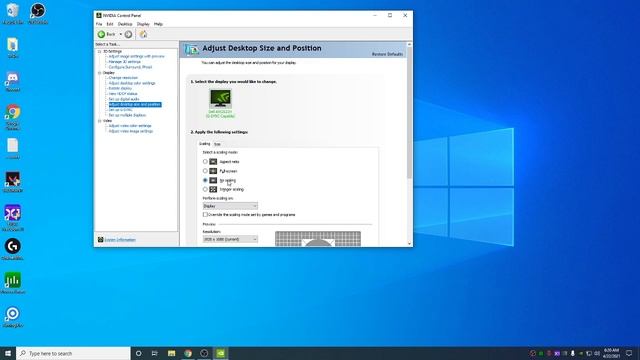Collapse the Video tree node
The image size is (640, 360).
(x=99, y=121)
